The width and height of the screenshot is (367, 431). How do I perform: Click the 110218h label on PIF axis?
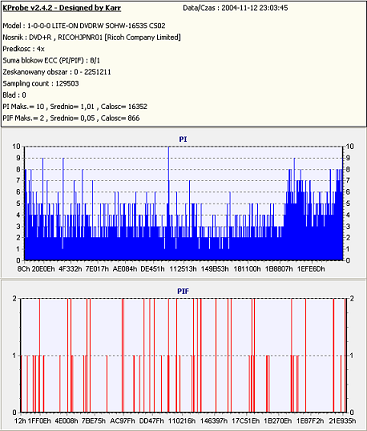[x=182, y=421]
